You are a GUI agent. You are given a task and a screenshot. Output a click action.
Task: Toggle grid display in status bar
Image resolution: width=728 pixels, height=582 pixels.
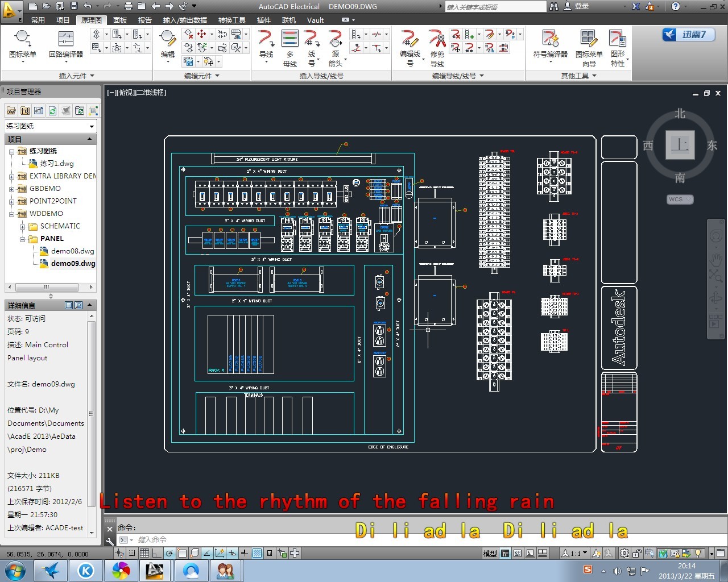point(144,553)
